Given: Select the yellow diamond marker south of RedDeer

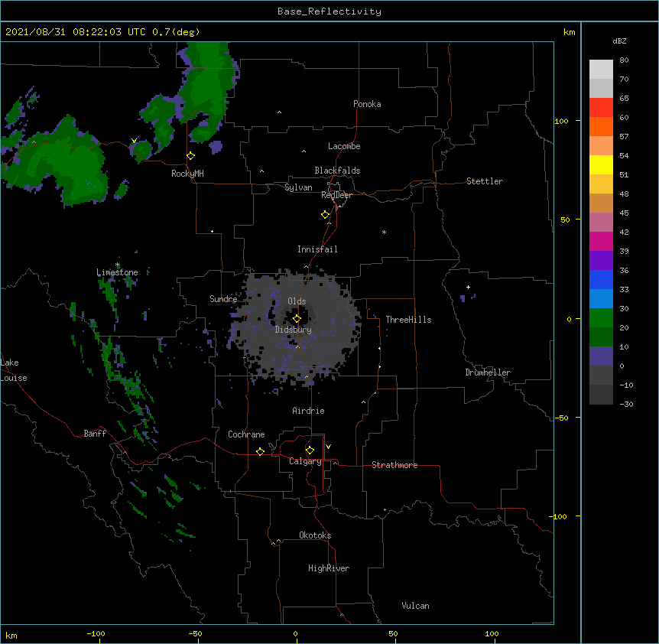Looking at the screenshot, I should [x=326, y=215].
